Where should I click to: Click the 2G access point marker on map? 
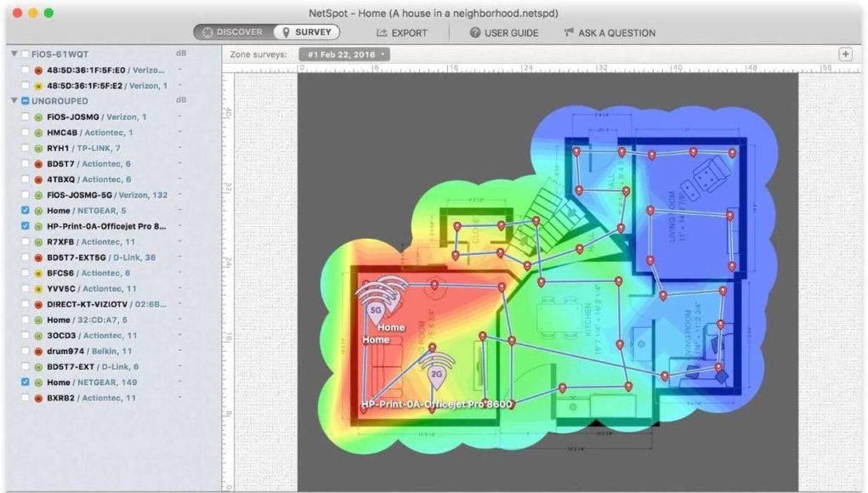436,377
